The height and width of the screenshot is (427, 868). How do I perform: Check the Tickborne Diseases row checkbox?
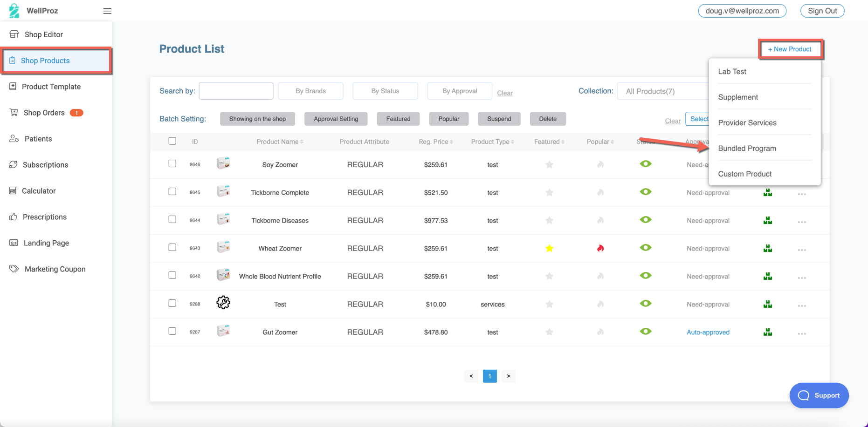coord(172,219)
